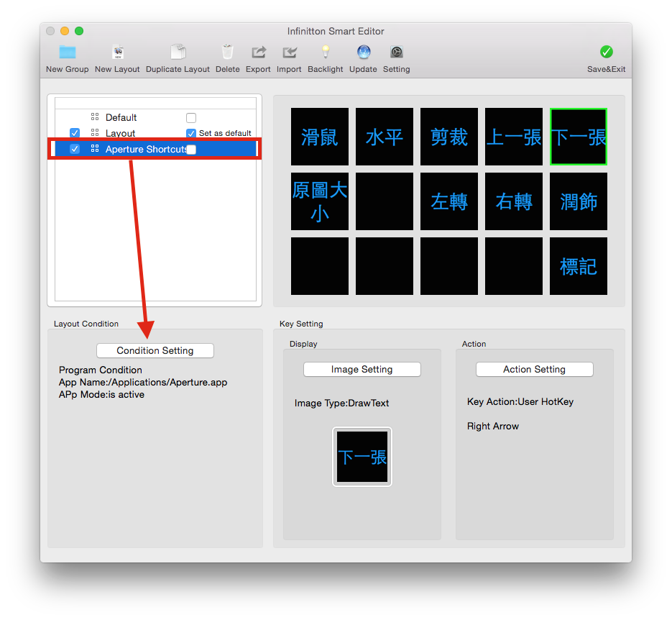Select the 滑鼠 key tile
Viewport: 672px width, 620px height.
pyautogui.click(x=320, y=137)
